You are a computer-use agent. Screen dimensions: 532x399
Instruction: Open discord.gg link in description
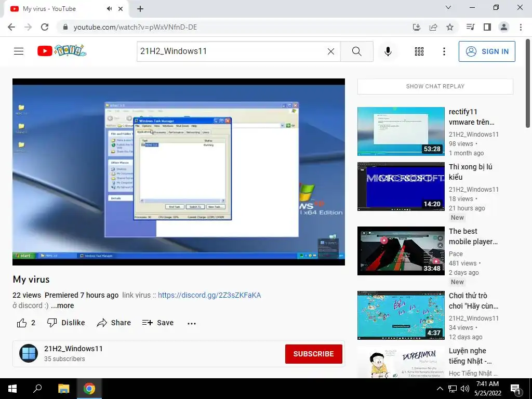(209, 295)
